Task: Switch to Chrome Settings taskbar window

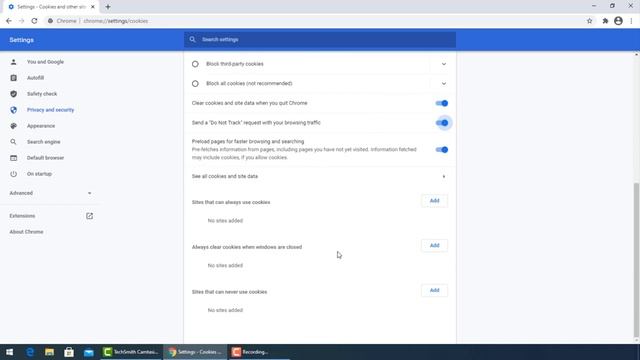Action: click(195, 352)
